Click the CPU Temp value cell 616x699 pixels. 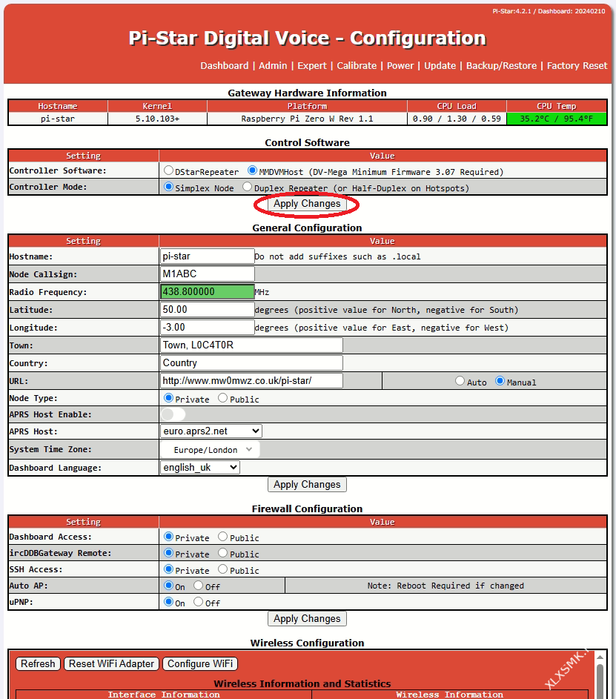tap(556, 119)
